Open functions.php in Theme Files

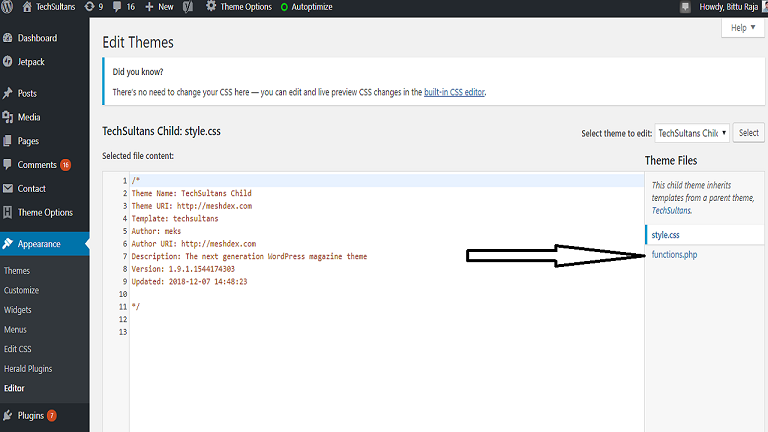pos(674,255)
